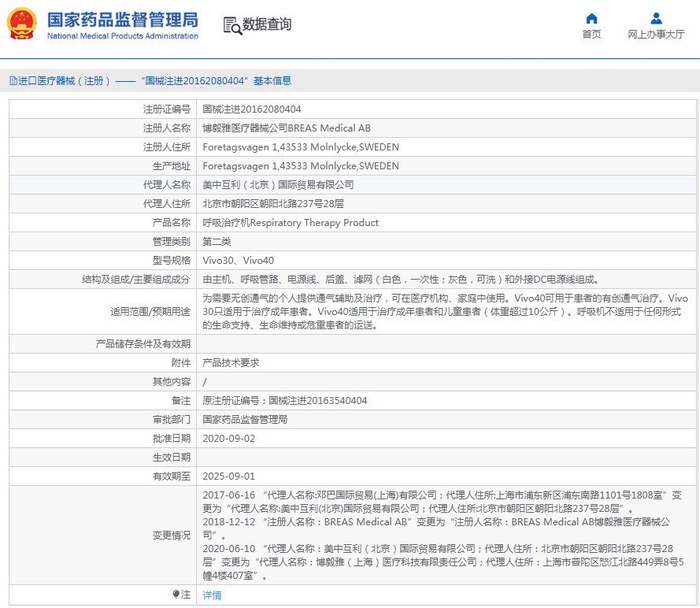This screenshot has width=700, height=608.
Task: Click the structure composition description text
Action: click(x=401, y=280)
